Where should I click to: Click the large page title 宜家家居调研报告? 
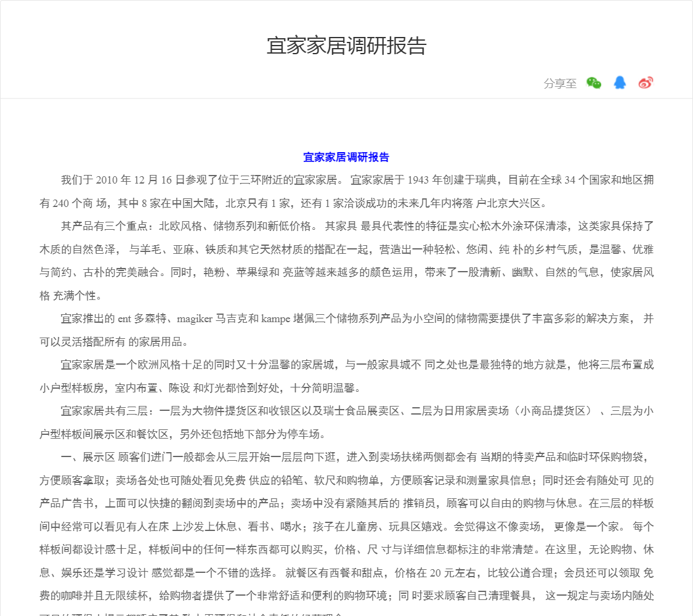346,46
